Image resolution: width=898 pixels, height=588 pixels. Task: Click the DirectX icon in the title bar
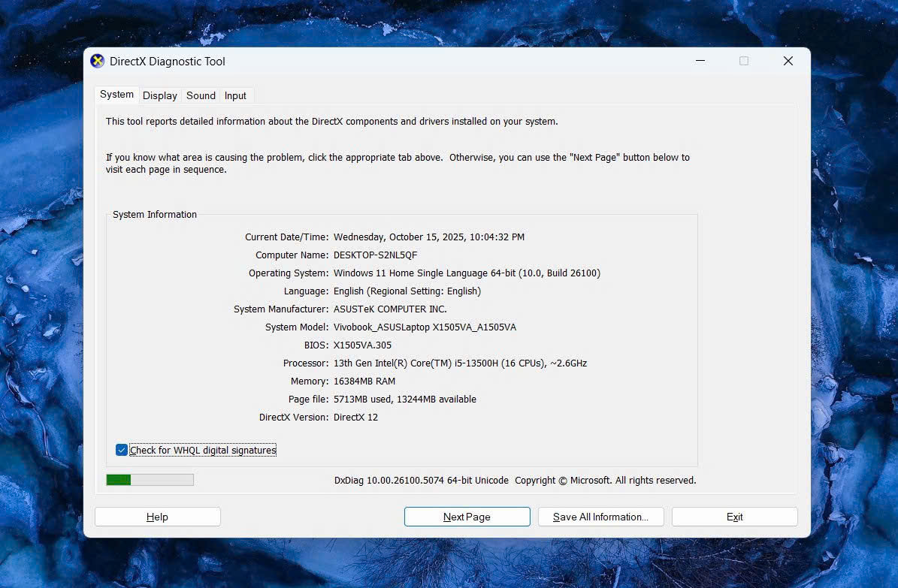(98, 62)
